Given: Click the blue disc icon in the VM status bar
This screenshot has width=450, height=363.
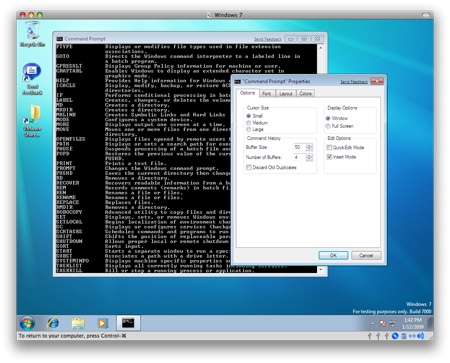Looking at the screenshot, I should click(x=395, y=336).
